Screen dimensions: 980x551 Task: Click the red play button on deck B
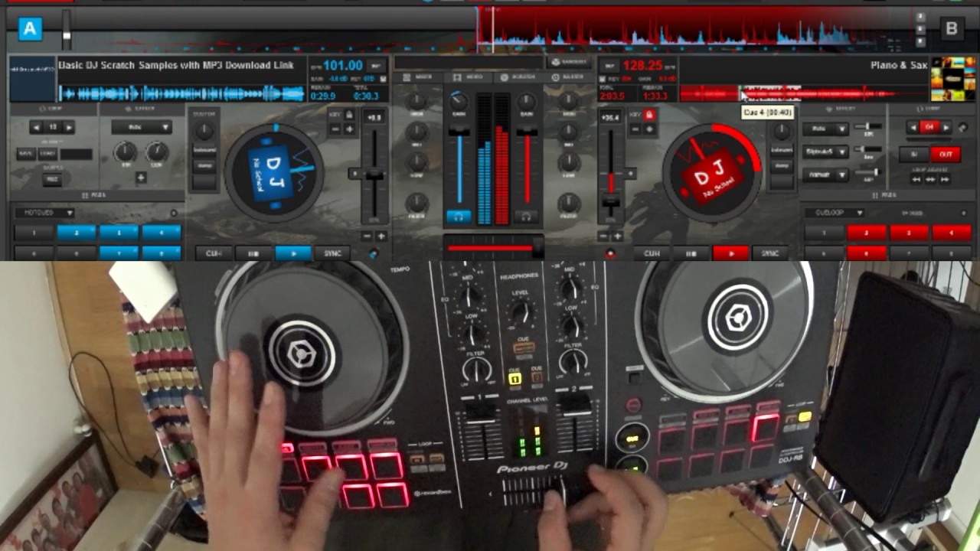coord(730,253)
